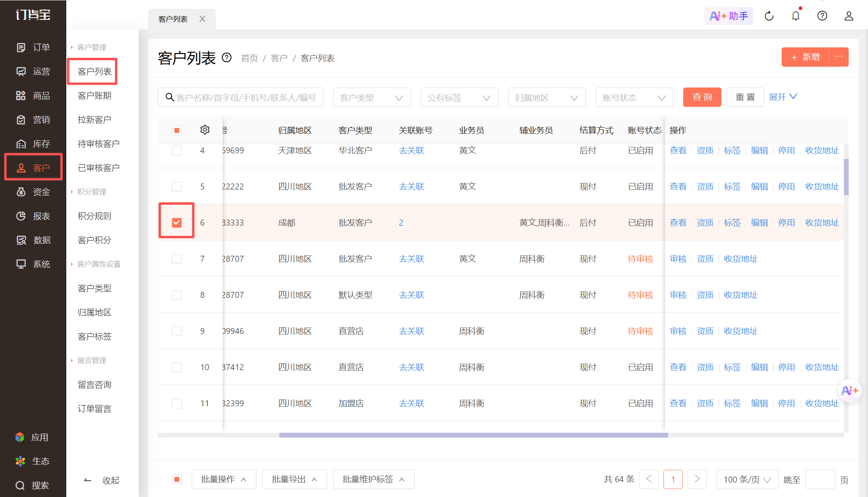Click 编辑 for row 6 成都
868x497 pixels.
759,223
